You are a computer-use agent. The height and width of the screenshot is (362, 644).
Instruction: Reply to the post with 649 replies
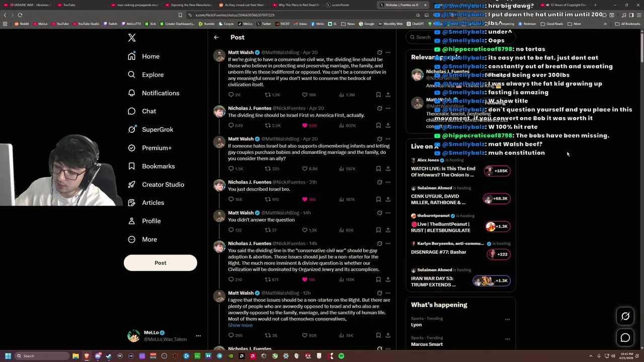coord(235,125)
